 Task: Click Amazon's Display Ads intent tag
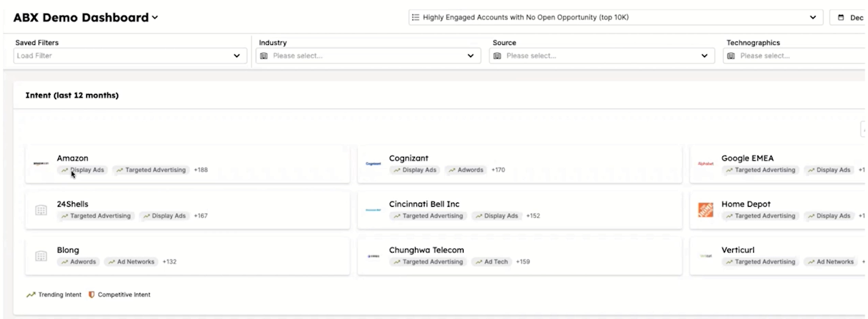pos(82,170)
